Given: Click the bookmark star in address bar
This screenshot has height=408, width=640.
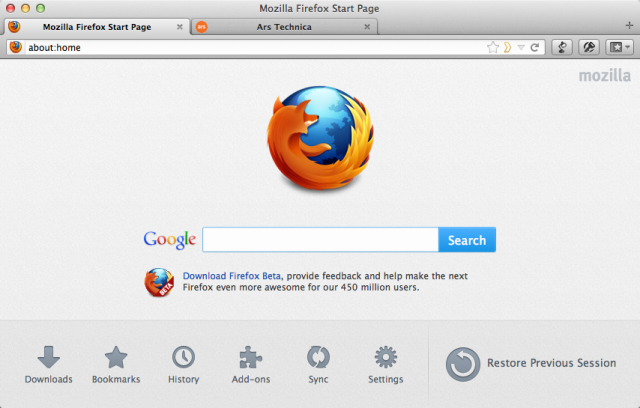Looking at the screenshot, I should coord(493,47).
